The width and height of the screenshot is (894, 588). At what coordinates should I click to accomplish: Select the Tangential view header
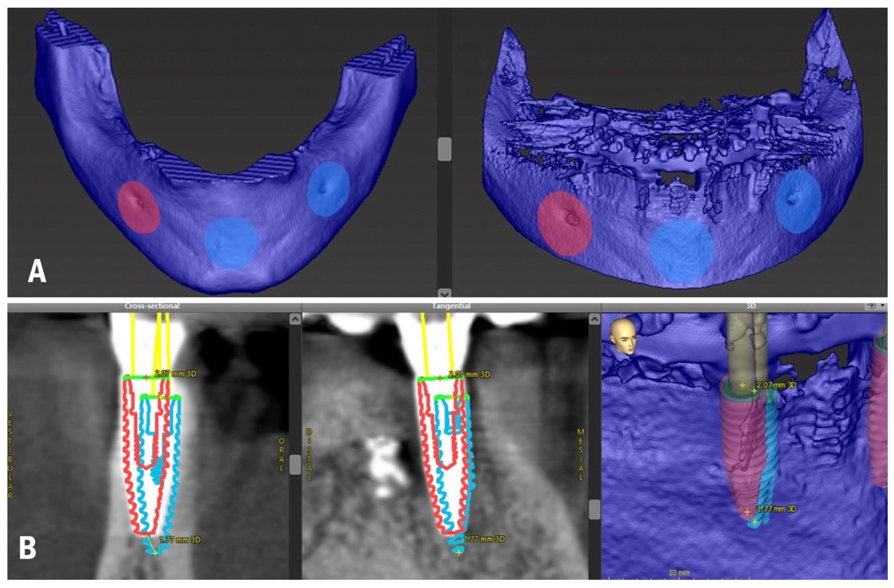(x=451, y=307)
